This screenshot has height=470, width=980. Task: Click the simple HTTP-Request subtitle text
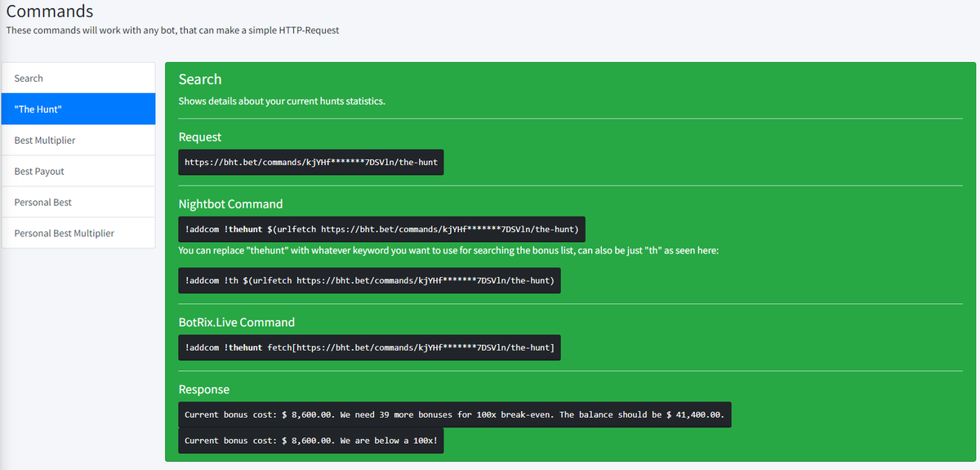(172, 30)
